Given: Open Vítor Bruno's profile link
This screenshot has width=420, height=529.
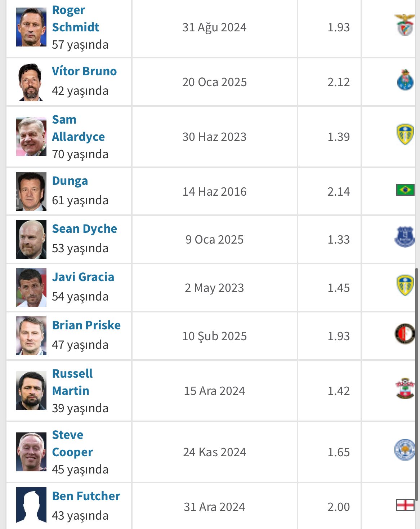Looking at the screenshot, I should [x=84, y=71].
